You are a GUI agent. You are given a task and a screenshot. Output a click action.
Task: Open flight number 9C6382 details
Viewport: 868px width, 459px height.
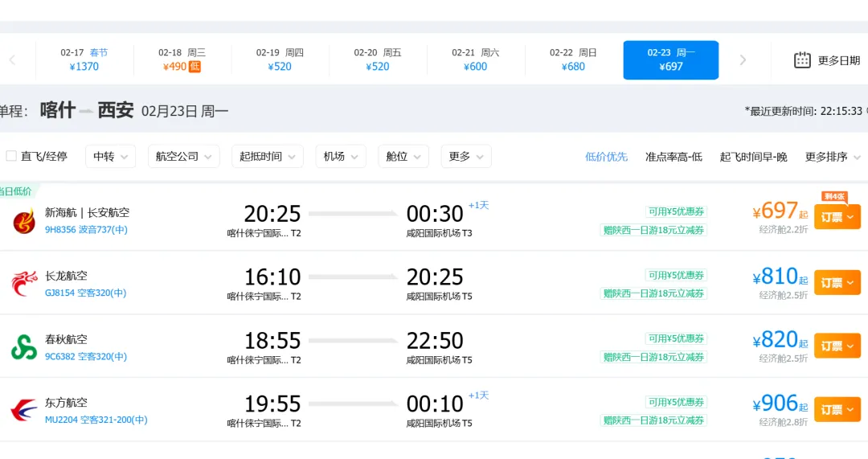tap(60, 357)
